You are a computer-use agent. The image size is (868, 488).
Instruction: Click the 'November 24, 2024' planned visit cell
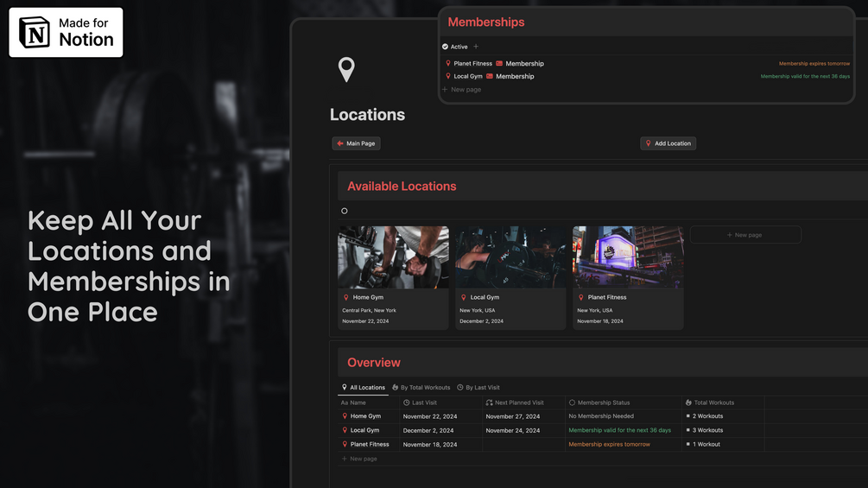pos(523,430)
